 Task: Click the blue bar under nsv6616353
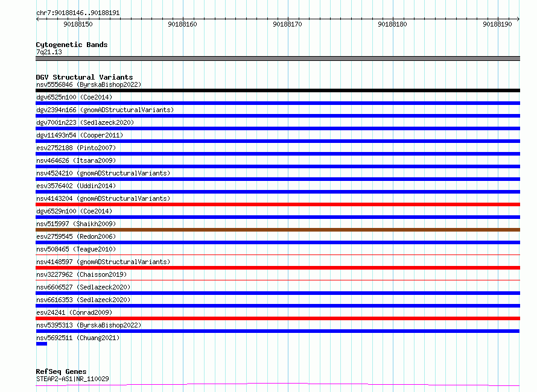[x=278, y=306]
